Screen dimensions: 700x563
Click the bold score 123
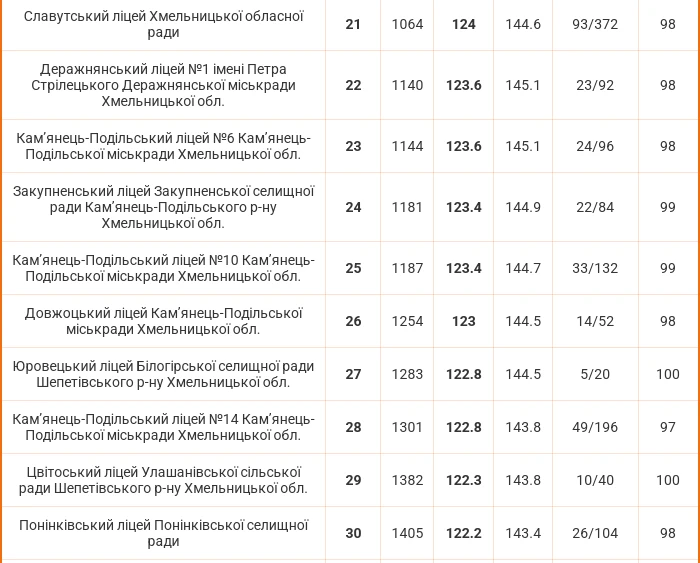click(463, 321)
